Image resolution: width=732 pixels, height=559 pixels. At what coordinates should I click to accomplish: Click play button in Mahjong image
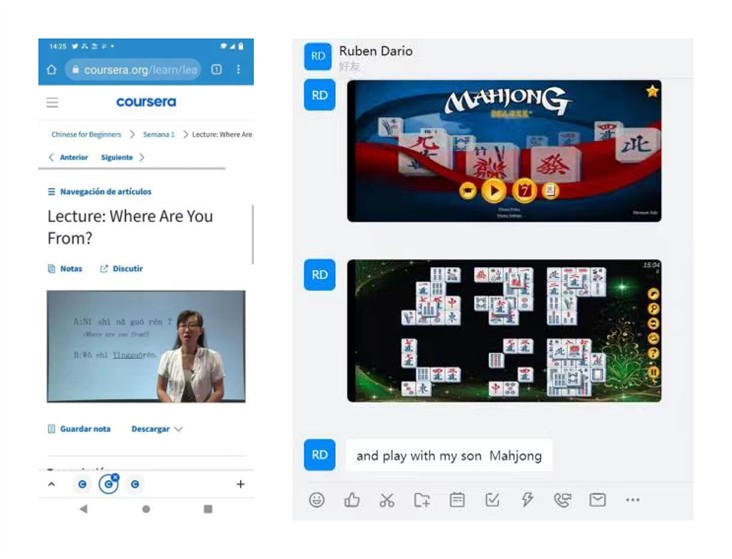coord(494,191)
